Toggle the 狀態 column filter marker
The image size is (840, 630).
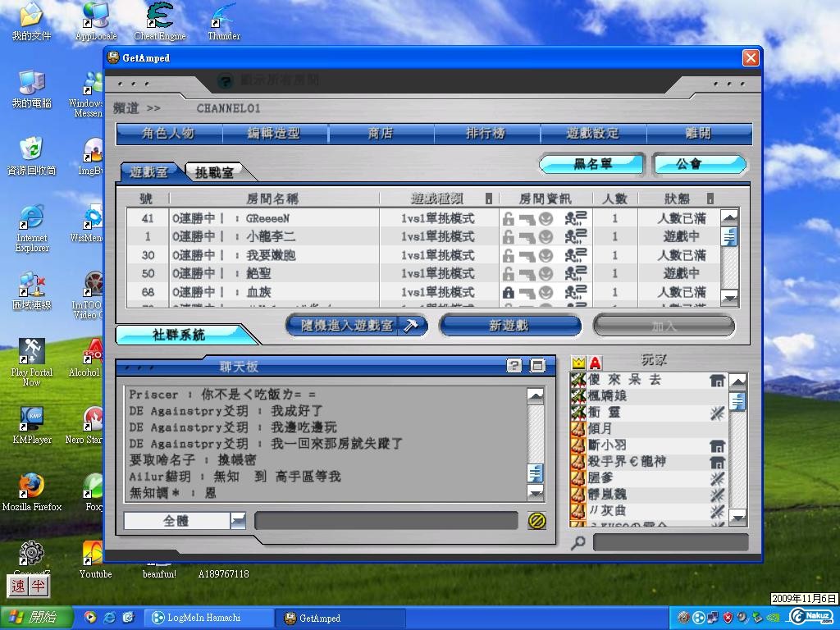pos(710,199)
